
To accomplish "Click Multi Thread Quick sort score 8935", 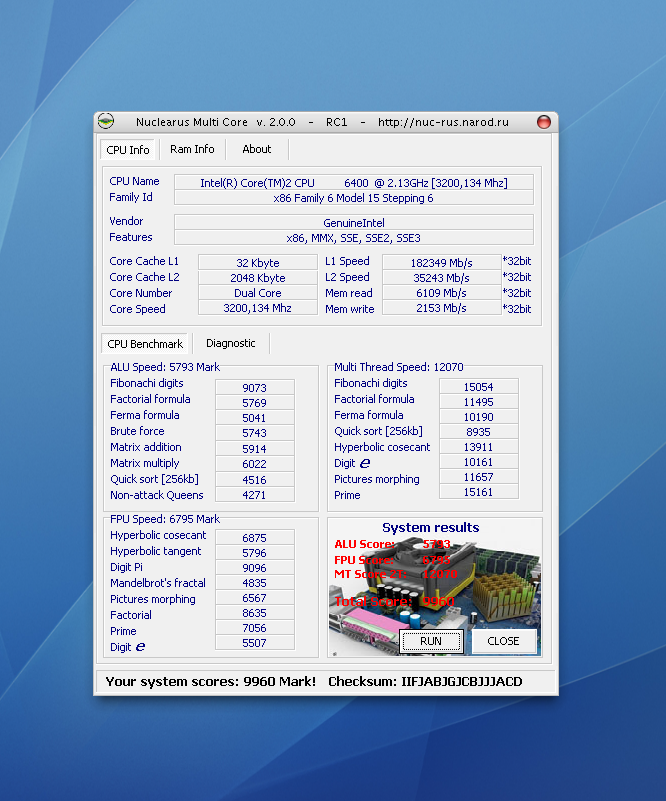I will [x=479, y=432].
